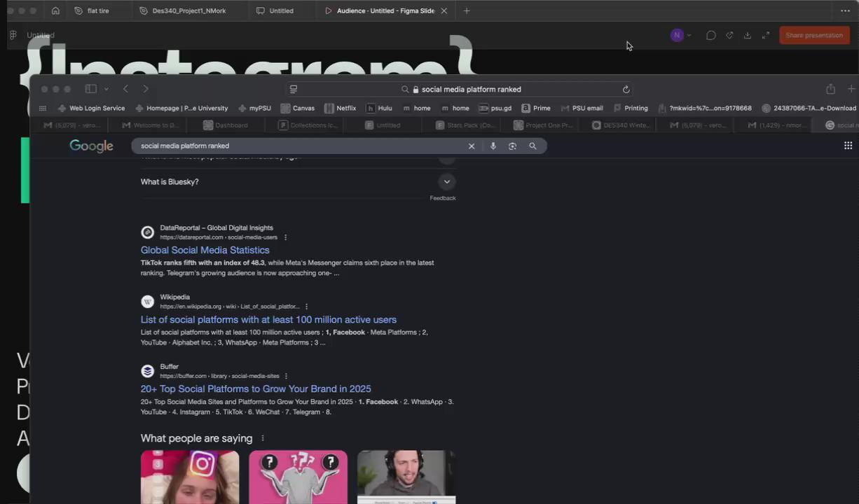The width and height of the screenshot is (859, 504).
Task: Open What people are saying options
Action: click(x=263, y=438)
